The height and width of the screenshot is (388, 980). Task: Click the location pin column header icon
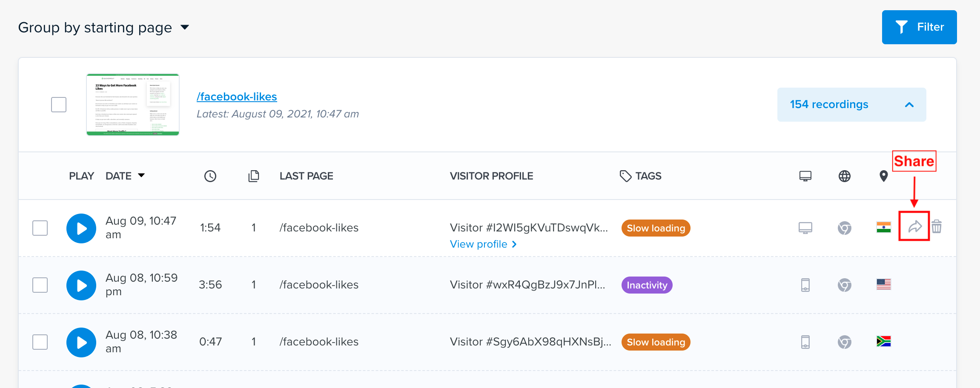point(884,176)
